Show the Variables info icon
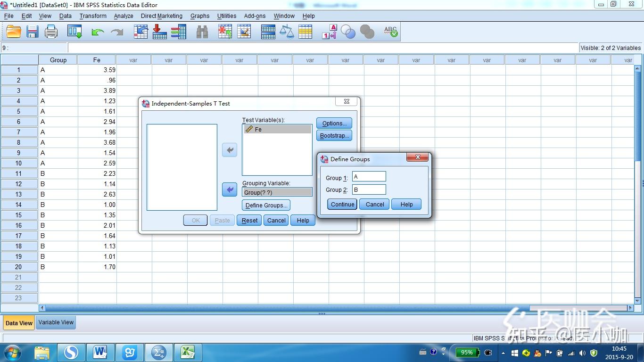644x362 pixels. pos(178,32)
